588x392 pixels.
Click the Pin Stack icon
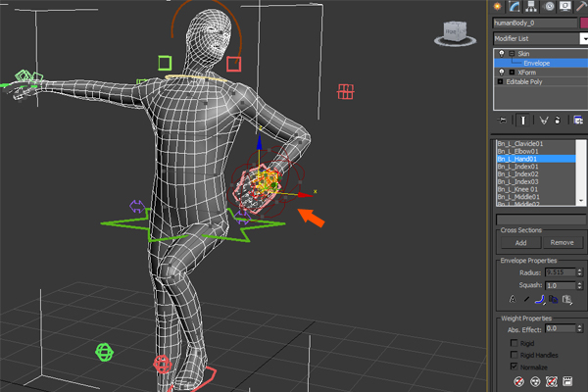click(502, 121)
